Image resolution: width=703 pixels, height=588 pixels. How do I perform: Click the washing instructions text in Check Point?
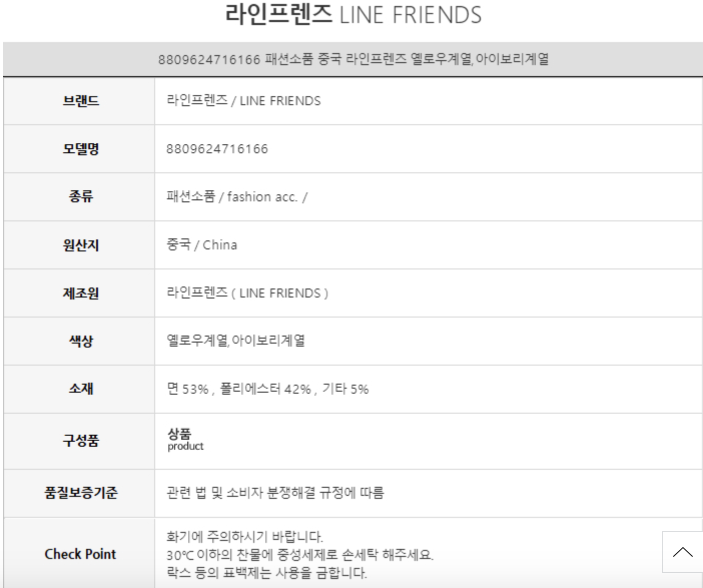point(299,555)
